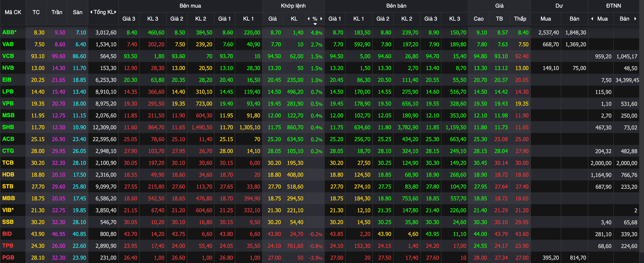Click LPB total volume 8,910,10
Viewport: 644px width, 263px height.
[106, 92]
